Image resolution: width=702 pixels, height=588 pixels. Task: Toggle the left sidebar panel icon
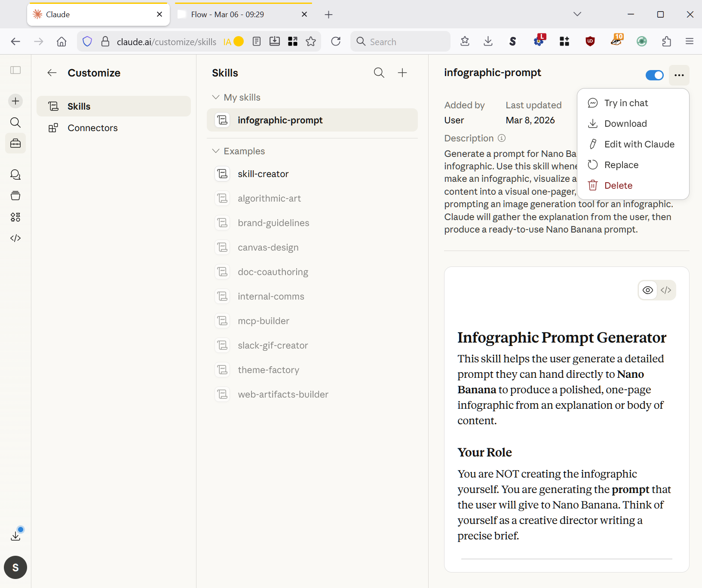coord(15,70)
